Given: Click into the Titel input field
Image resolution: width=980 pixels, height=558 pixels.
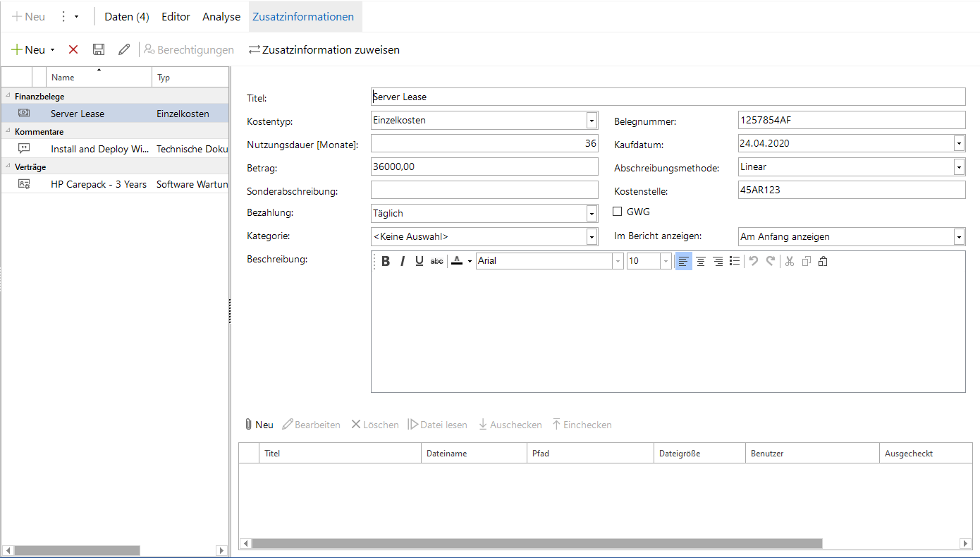Looking at the screenshot, I should click(x=668, y=97).
